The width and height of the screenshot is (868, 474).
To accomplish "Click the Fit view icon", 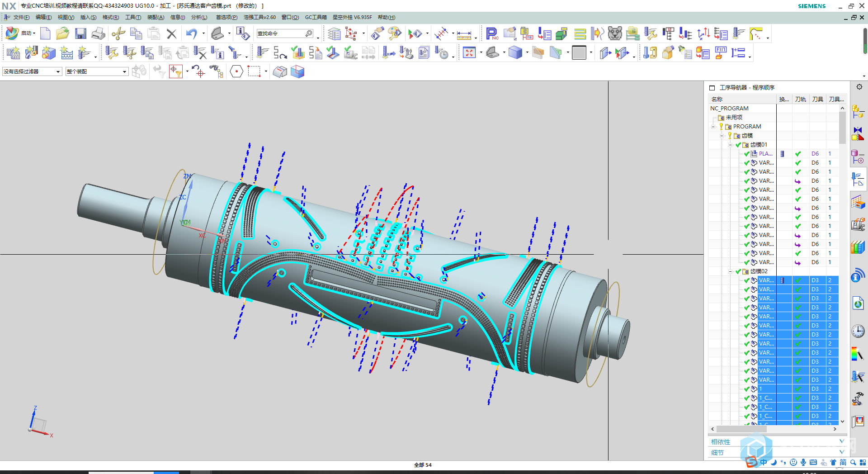I will point(469,53).
